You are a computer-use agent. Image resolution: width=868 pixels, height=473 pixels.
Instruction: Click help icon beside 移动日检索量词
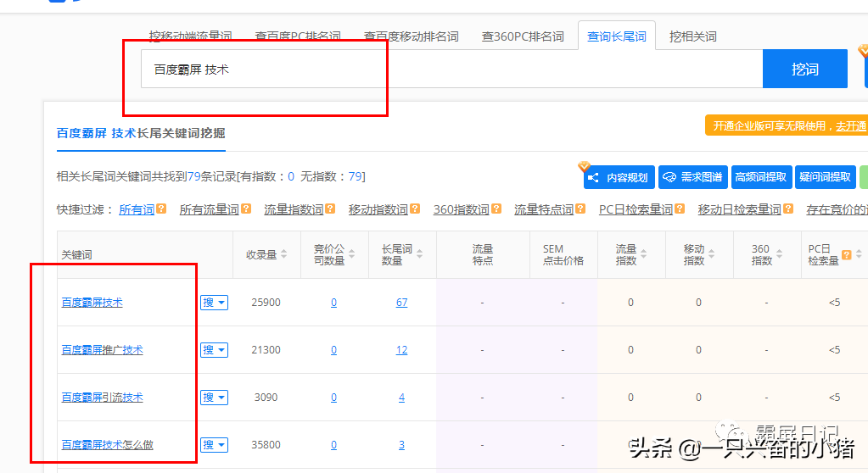tap(788, 209)
